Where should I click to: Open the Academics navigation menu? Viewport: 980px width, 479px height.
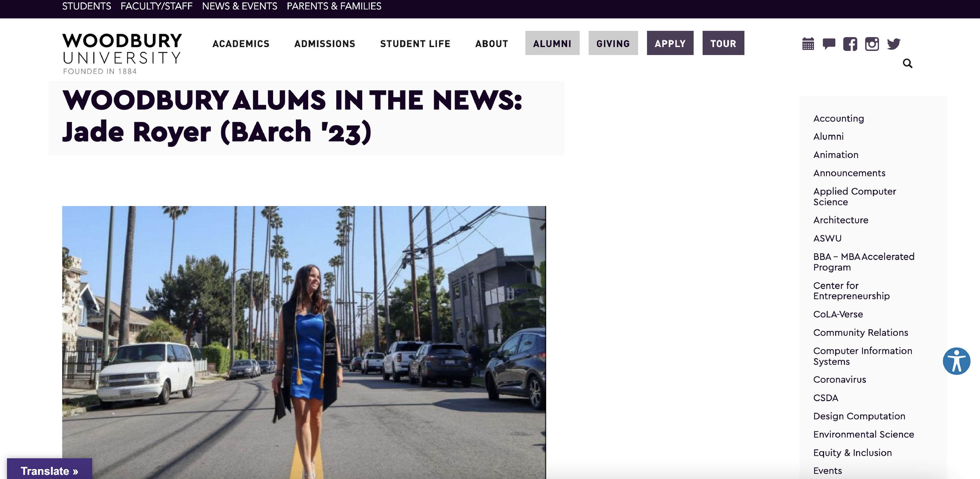tap(241, 44)
